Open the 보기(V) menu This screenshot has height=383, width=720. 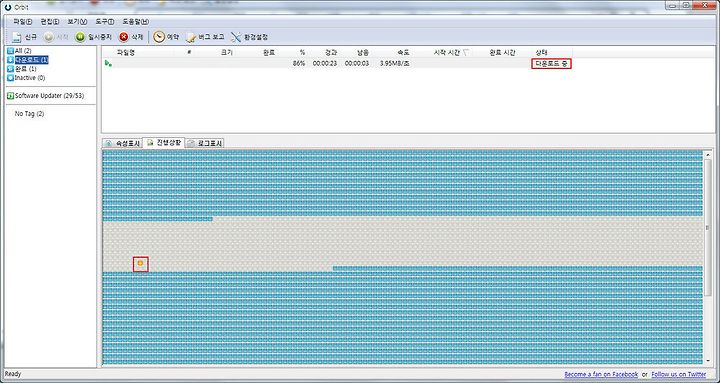coord(77,22)
